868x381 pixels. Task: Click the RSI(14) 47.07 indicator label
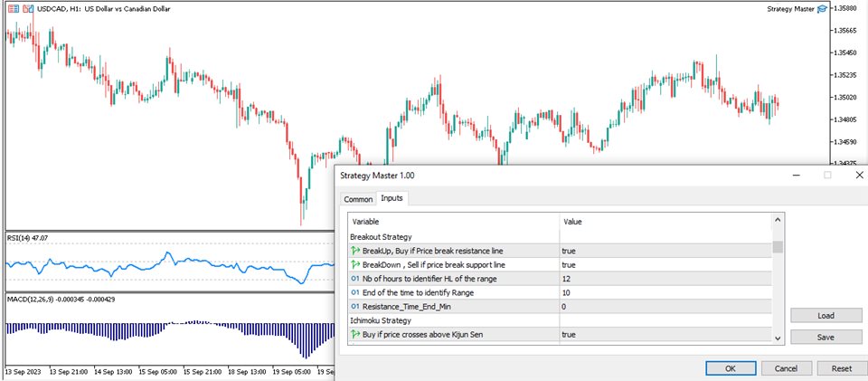coord(26,238)
